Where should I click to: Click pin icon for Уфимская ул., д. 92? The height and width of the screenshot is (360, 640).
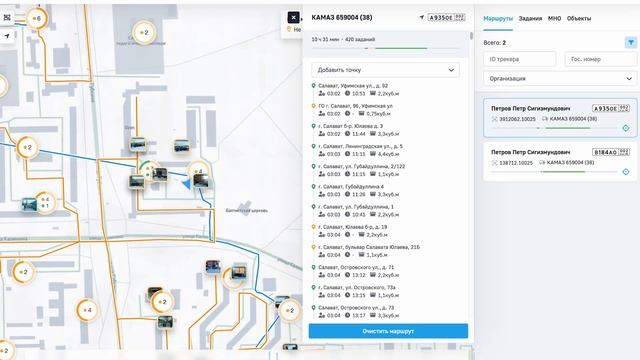[x=313, y=86]
